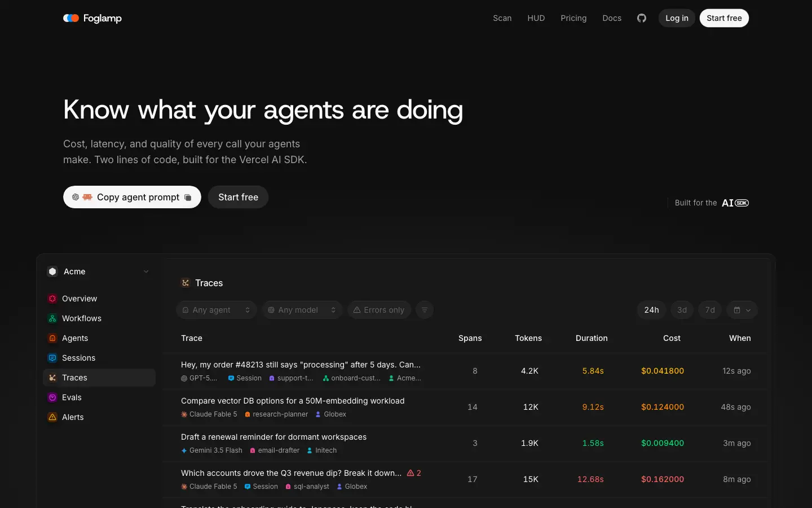
Task: Open the Pricing page
Action: [x=573, y=18]
